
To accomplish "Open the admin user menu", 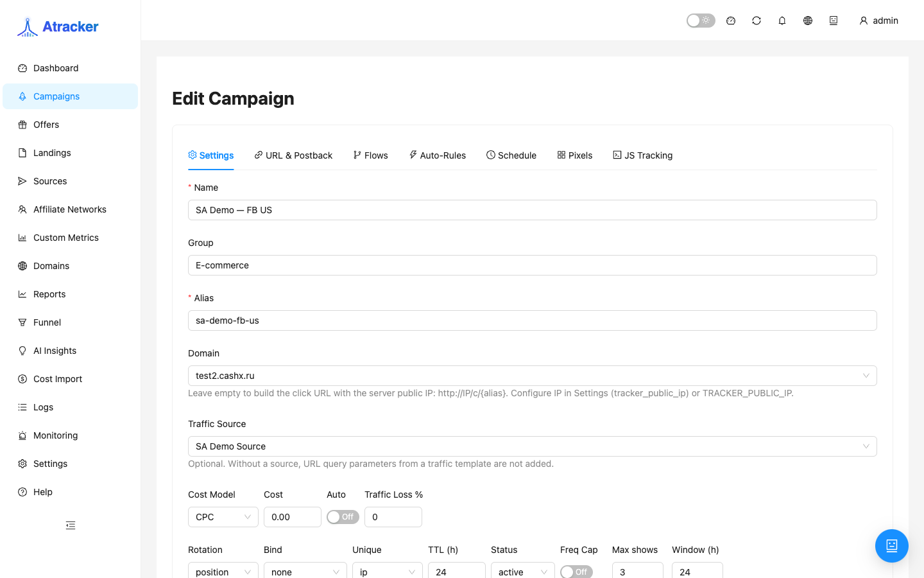I will pyautogui.click(x=878, y=21).
